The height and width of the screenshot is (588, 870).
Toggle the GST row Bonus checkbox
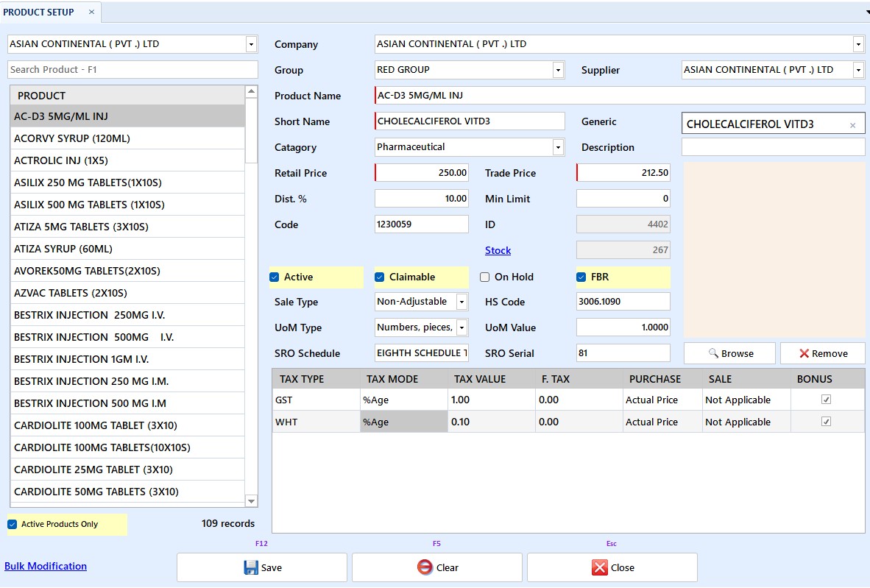click(826, 400)
